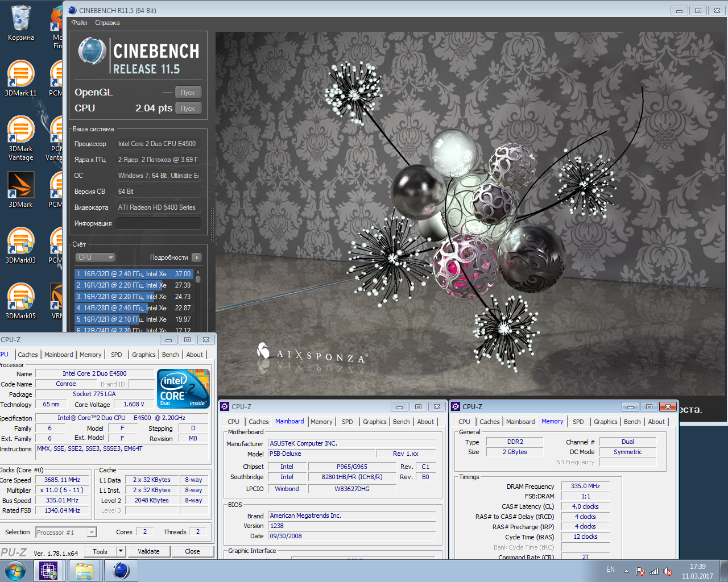Click the BIOS date 09/30/2008 field
This screenshot has height=582, width=728.
tap(352, 536)
